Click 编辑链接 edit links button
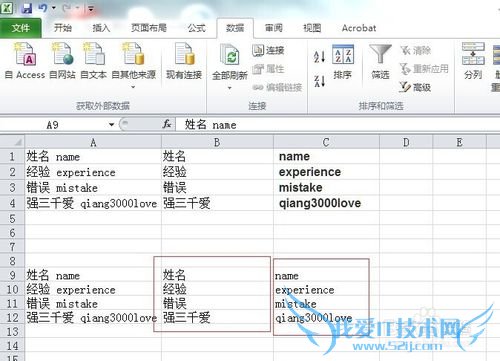Viewport: 500px width, 361px height. click(277, 87)
